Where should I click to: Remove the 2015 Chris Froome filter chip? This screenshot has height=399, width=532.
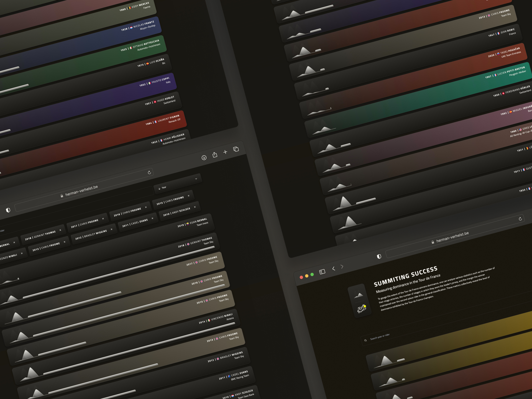click(x=189, y=196)
